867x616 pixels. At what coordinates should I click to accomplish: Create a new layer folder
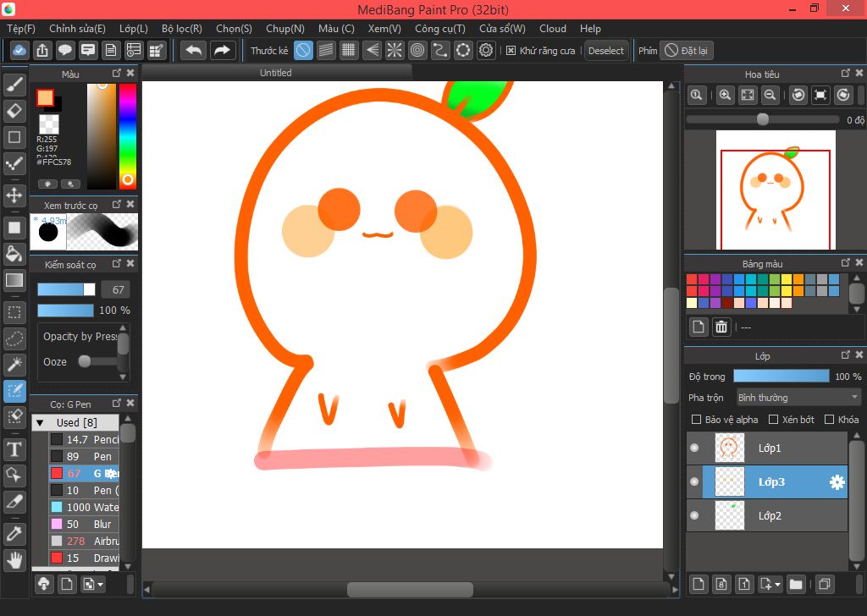click(x=796, y=584)
